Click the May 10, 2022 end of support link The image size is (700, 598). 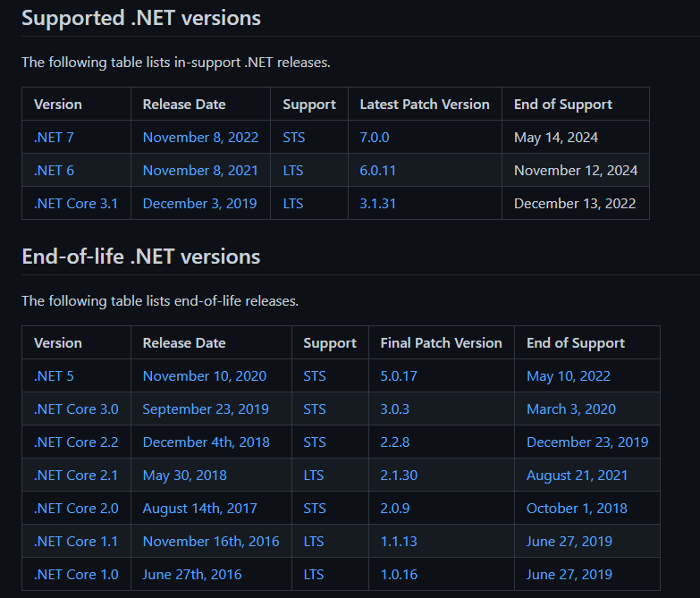pos(569,376)
